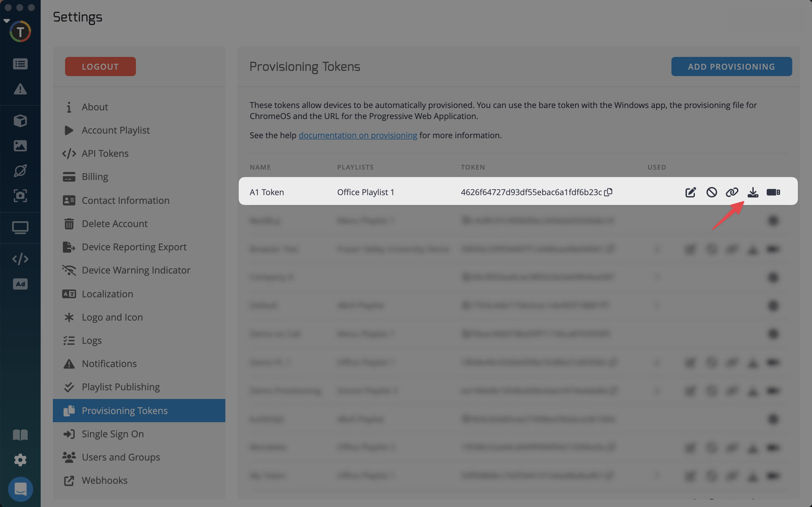
Task: Click the Ad icon in left sidebar
Action: tap(20, 284)
